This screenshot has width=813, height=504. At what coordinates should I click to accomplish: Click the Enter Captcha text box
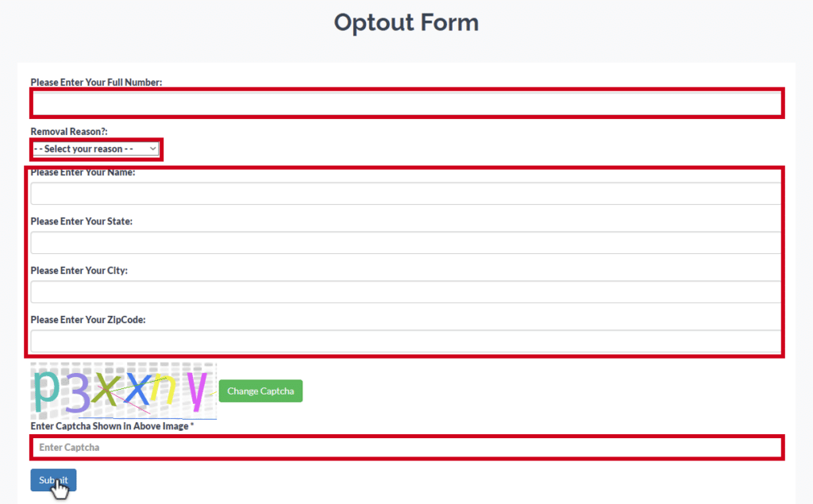tap(406, 448)
